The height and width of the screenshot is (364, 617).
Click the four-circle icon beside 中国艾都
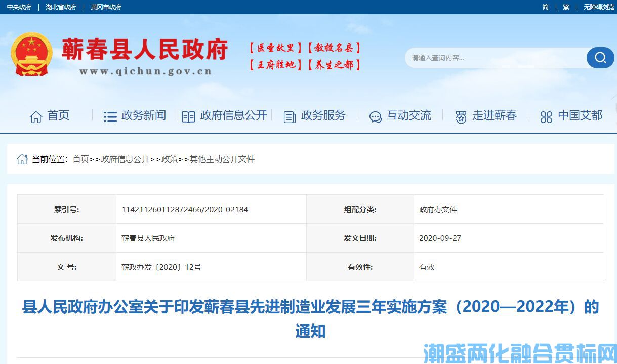[546, 117]
